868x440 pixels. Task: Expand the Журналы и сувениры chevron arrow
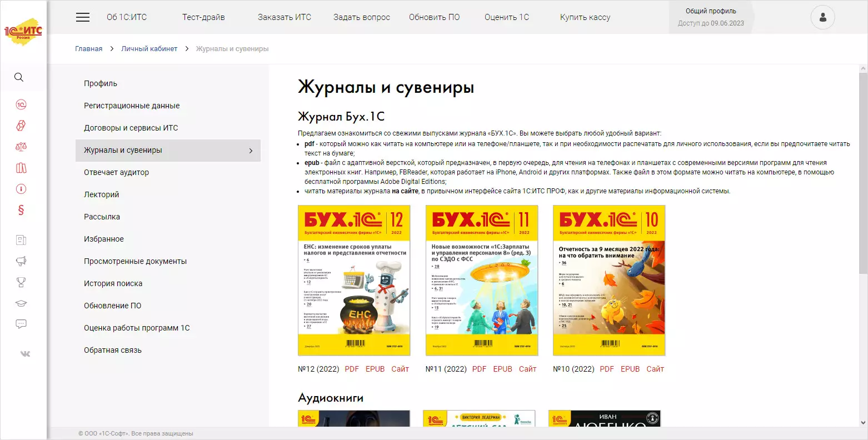point(251,151)
